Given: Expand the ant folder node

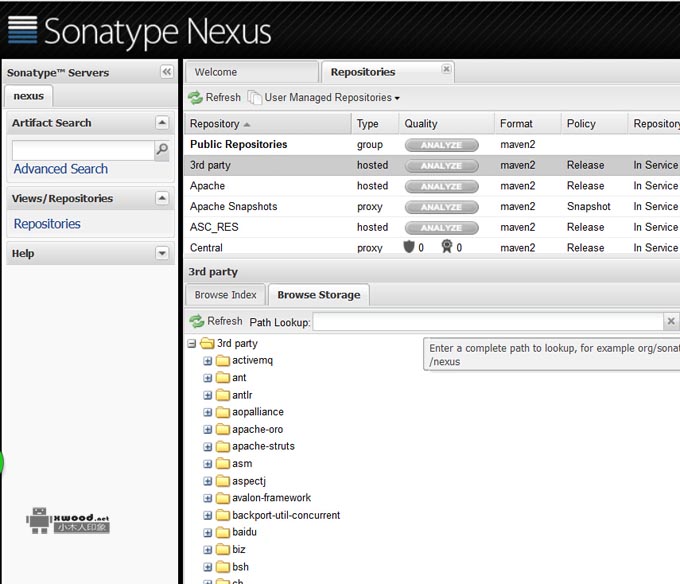Looking at the screenshot, I should (208, 378).
